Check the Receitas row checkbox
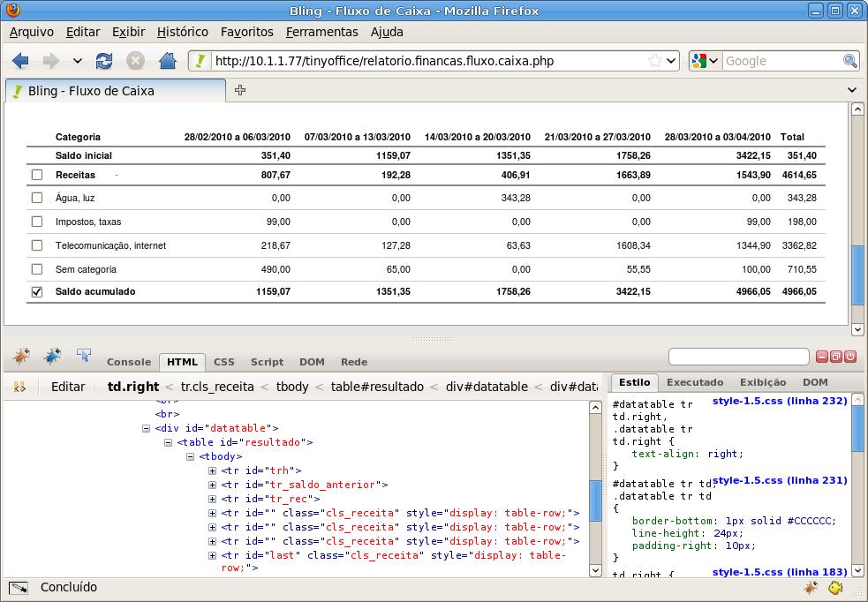This screenshot has height=602, width=868. click(37, 175)
